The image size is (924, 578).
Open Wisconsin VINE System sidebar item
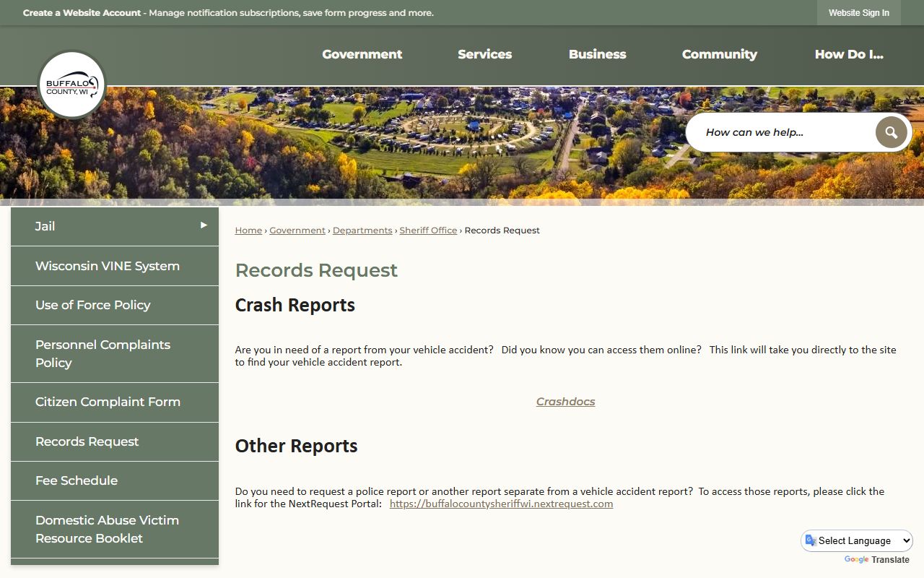click(115, 266)
